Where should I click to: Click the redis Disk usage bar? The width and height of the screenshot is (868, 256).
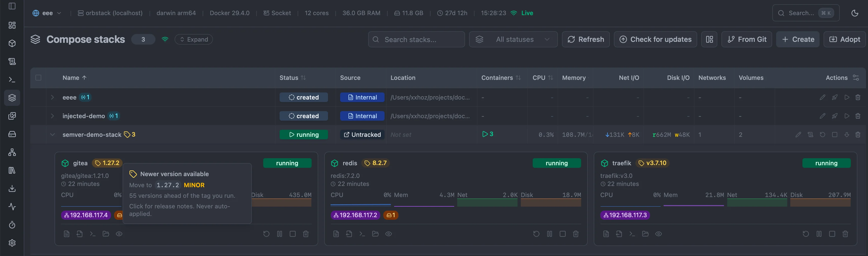click(x=551, y=203)
